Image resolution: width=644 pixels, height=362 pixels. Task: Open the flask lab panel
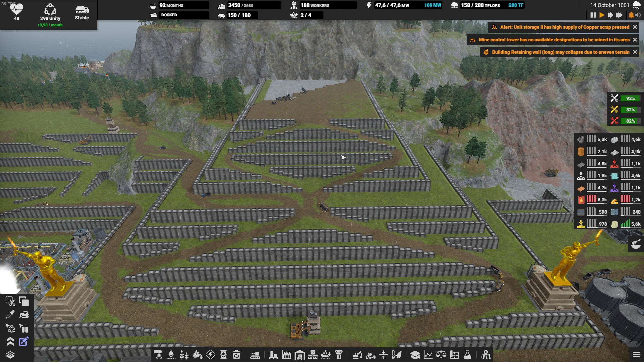click(467, 355)
